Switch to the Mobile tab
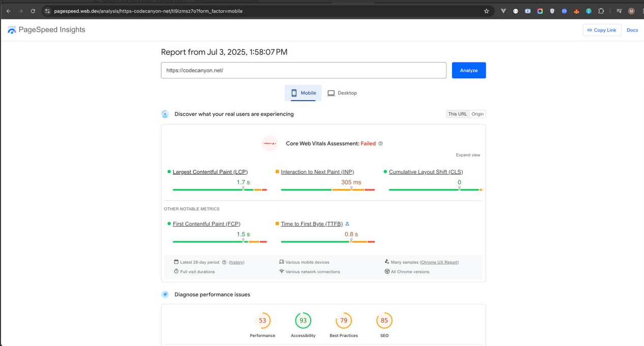 tap(303, 93)
